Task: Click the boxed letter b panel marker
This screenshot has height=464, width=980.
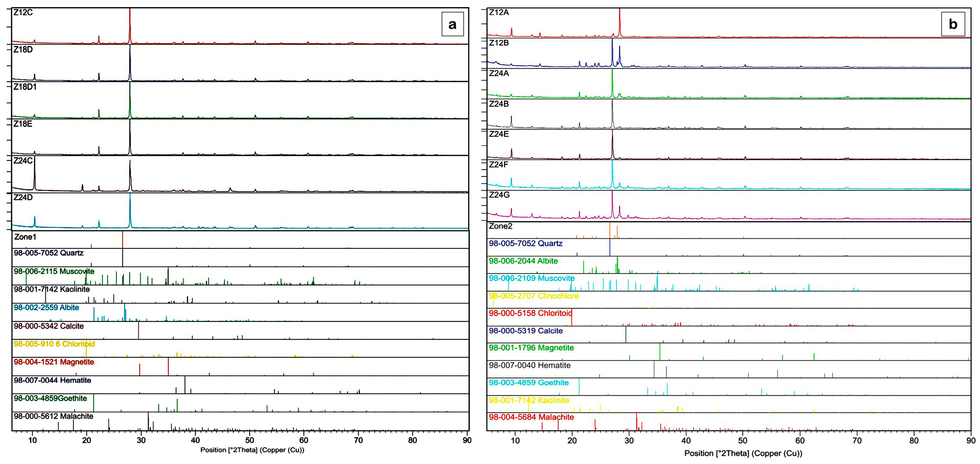Action: 953,24
